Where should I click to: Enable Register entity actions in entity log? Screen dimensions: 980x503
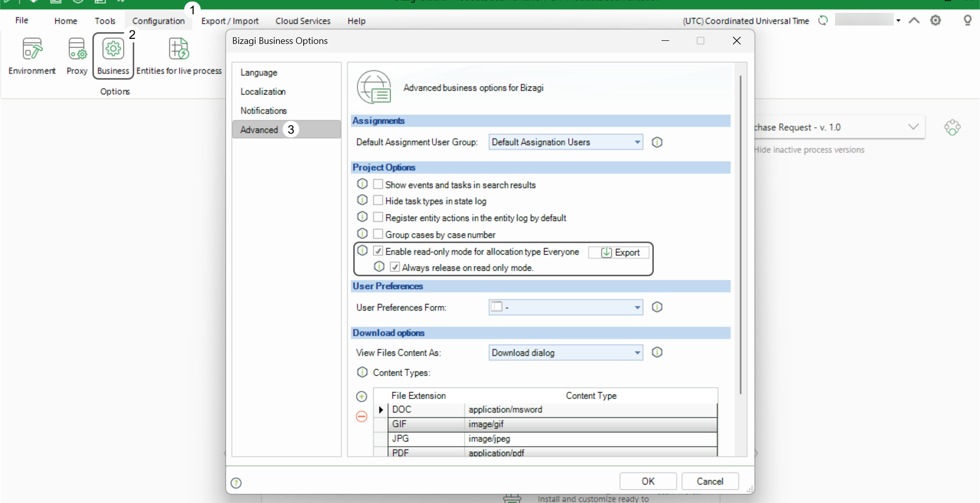378,218
